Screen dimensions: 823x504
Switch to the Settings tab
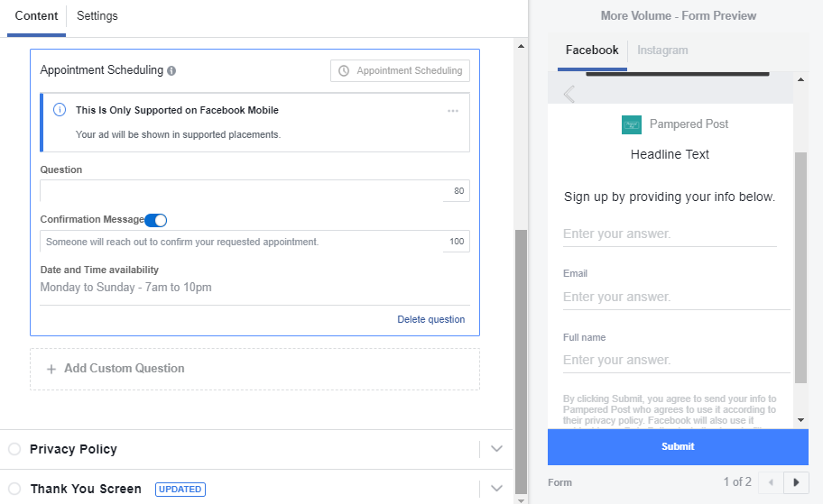pyautogui.click(x=97, y=16)
